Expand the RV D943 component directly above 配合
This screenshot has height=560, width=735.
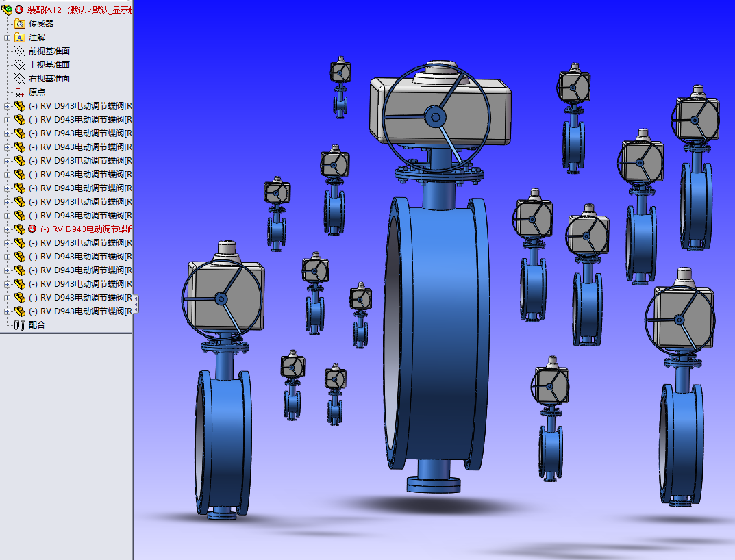(7, 311)
